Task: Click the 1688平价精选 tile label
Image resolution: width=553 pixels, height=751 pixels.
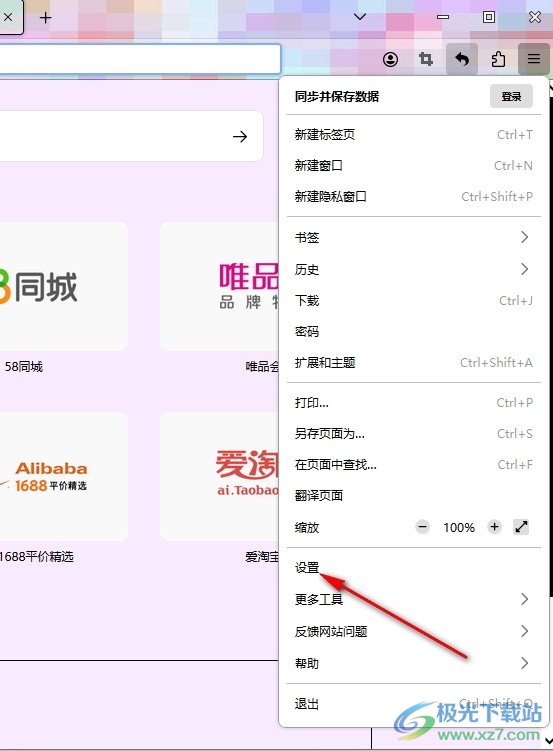Action: (36, 557)
